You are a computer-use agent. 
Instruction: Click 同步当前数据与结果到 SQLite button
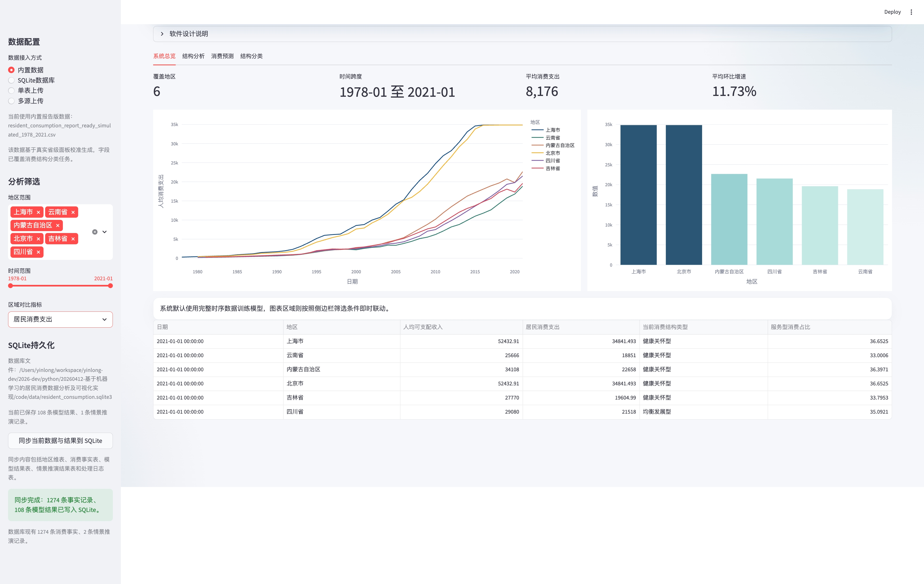(x=60, y=440)
